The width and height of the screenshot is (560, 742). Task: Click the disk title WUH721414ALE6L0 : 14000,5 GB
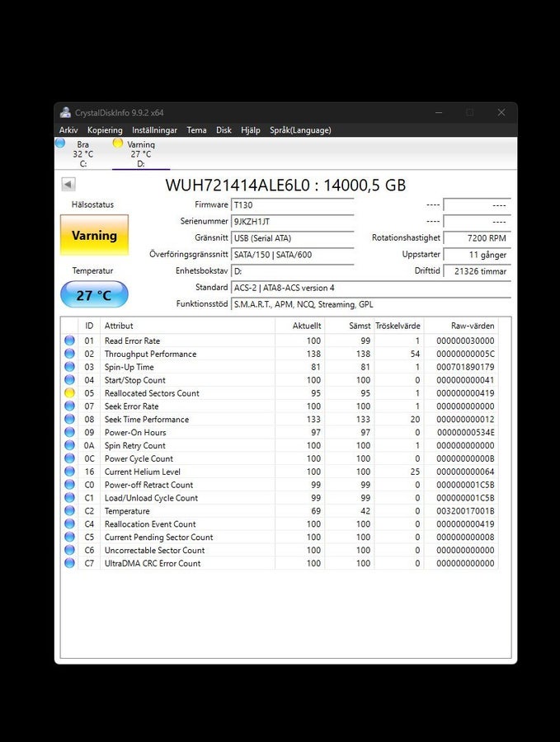[285, 185]
